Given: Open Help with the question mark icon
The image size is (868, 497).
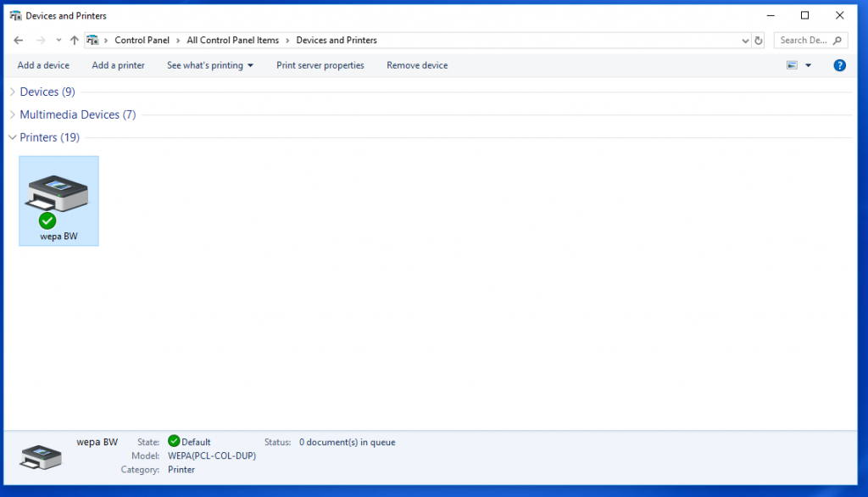Looking at the screenshot, I should pyautogui.click(x=839, y=65).
